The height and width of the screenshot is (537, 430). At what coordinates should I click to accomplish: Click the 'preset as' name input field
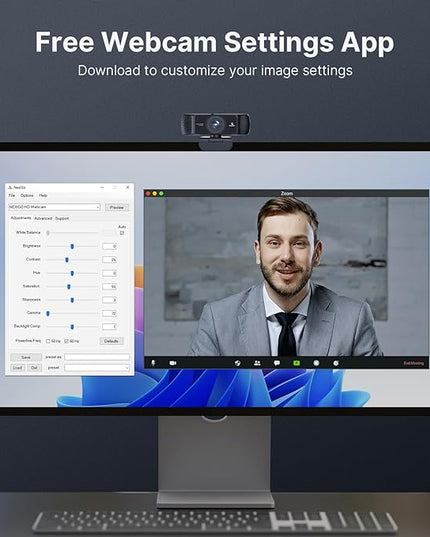pyautogui.click(x=97, y=357)
